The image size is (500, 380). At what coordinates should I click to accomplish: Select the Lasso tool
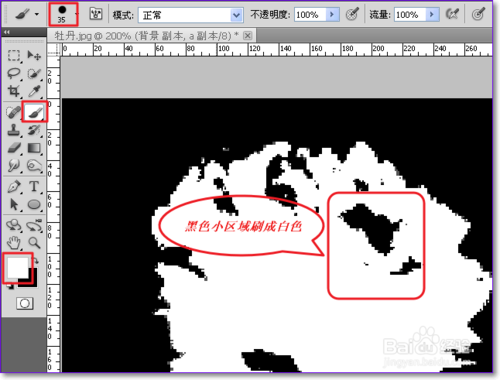[x=14, y=73]
